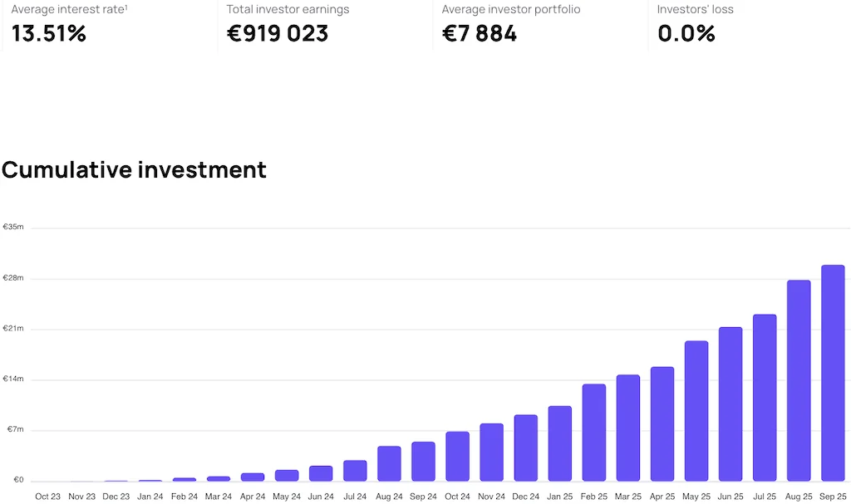The image size is (851, 504).
Task: Select the Average investor portfolio €7 884 value
Action: point(480,34)
